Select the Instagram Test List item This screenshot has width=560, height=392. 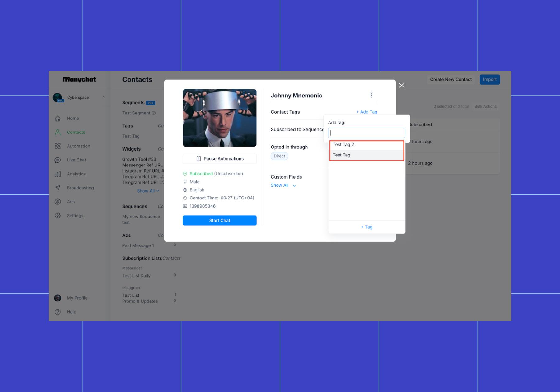click(131, 295)
